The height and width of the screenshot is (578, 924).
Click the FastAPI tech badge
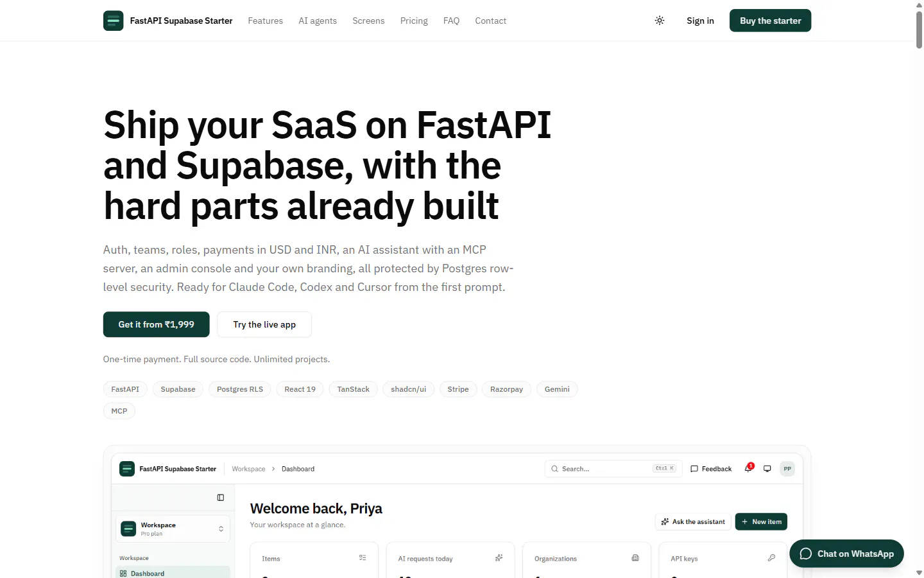[x=125, y=389]
